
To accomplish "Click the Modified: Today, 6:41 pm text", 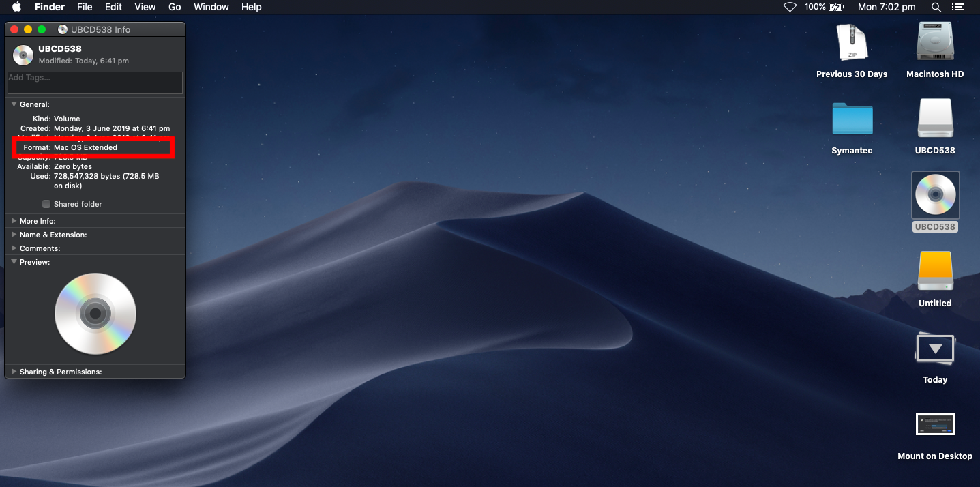I will [x=84, y=61].
